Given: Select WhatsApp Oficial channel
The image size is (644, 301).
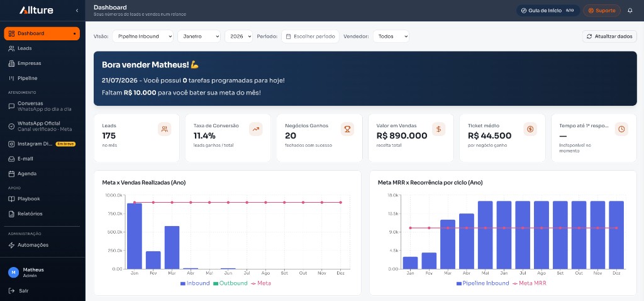Looking at the screenshot, I should [x=42, y=126].
